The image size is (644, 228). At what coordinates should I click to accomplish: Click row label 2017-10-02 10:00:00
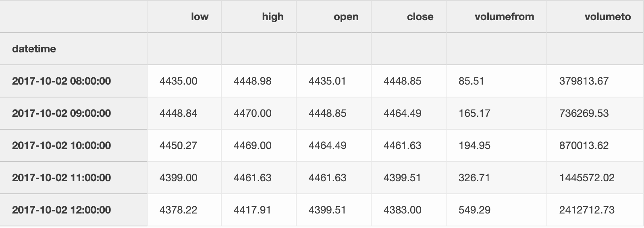(x=61, y=145)
